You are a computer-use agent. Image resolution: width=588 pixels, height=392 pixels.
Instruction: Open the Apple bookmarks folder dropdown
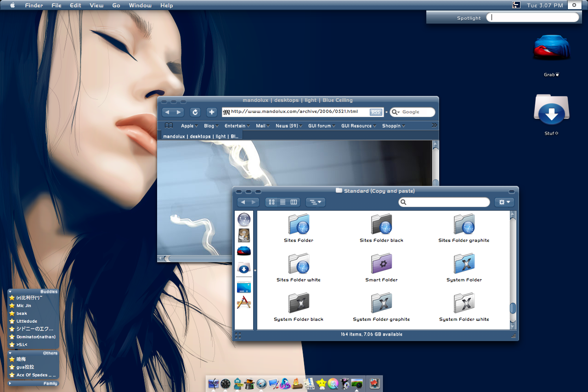[x=189, y=126]
